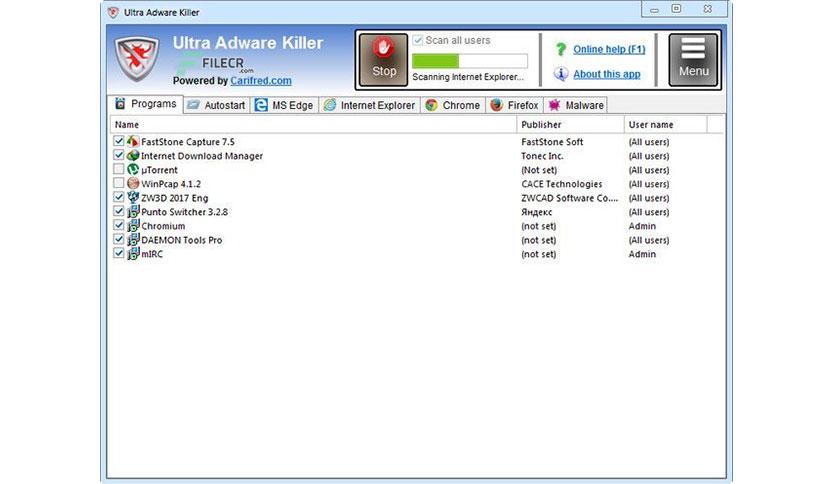
Task: Maximize the Ultra Adware Killer window
Action: (676, 9)
